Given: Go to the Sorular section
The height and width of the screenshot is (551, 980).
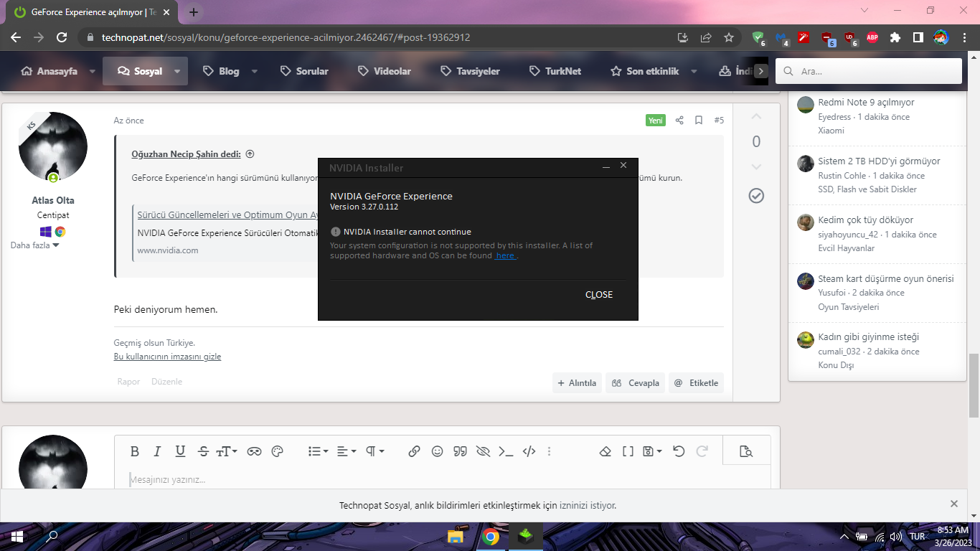Looking at the screenshot, I should pyautogui.click(x=304, y=71).
